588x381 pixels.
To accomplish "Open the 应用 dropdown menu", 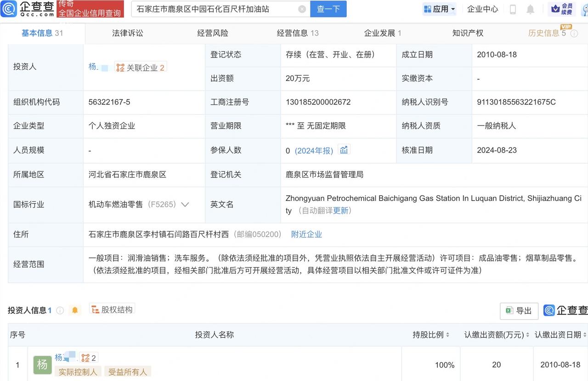I will coord(440,9).
